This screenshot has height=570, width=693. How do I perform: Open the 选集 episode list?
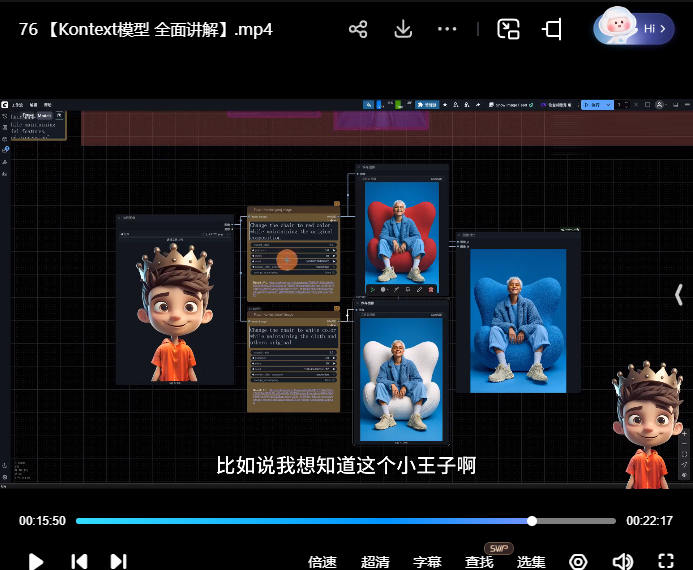[531, 562]
